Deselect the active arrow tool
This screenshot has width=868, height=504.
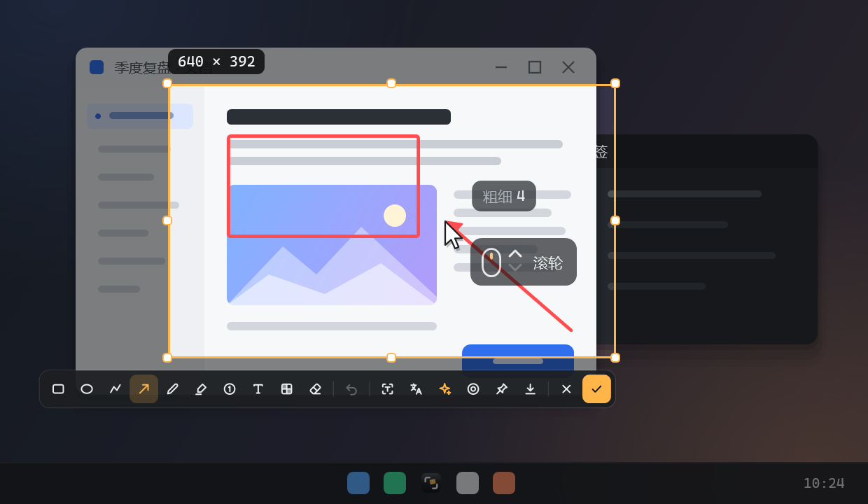[x=143, y=389]
